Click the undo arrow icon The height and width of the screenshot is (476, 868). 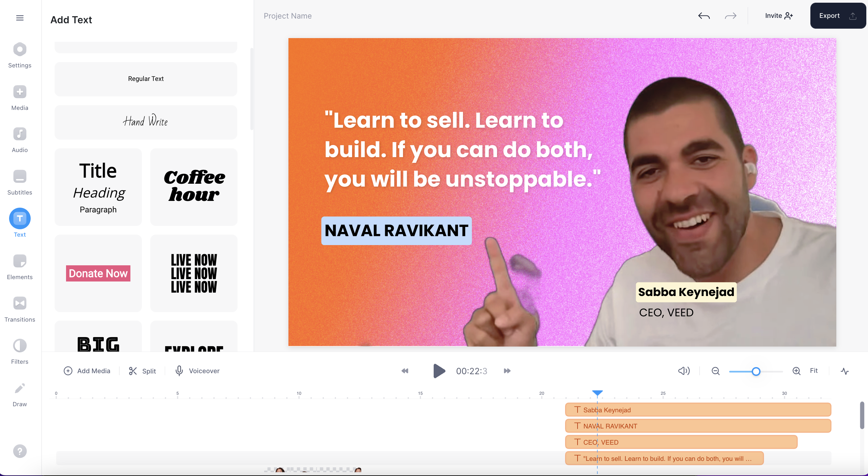704,16
